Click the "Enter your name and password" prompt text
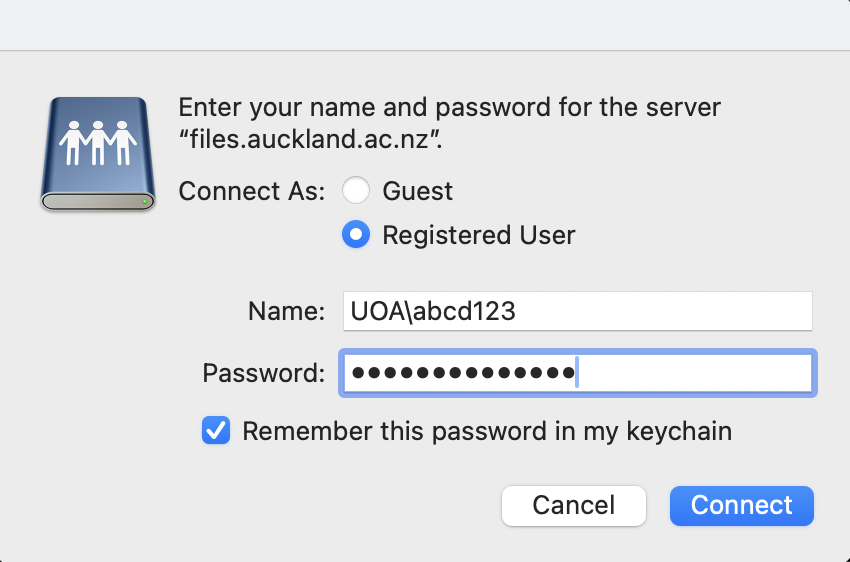Viewport: 850px width, 562px height. tap(449, 107)
